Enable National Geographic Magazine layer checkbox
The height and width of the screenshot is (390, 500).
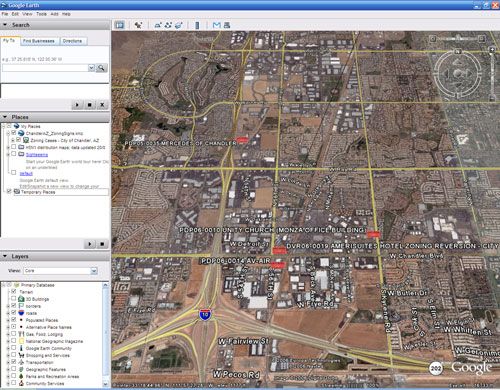(14, 341)
